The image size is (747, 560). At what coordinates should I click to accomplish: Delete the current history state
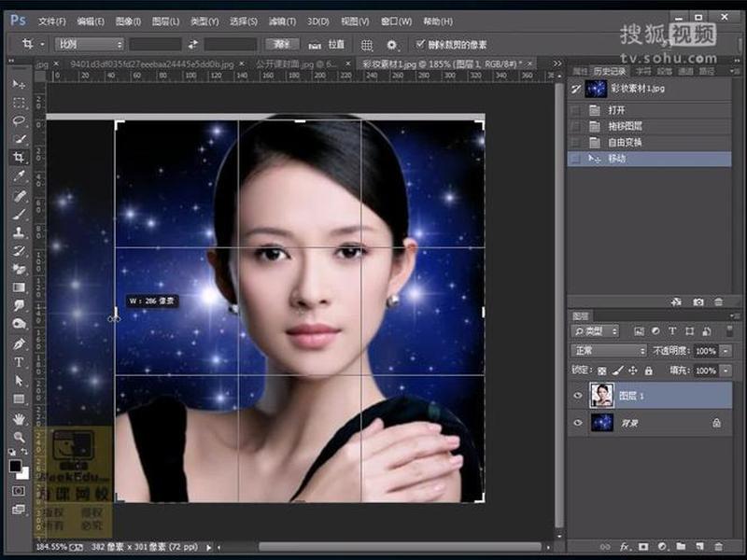pyautogui.click(x=718, y=301)
